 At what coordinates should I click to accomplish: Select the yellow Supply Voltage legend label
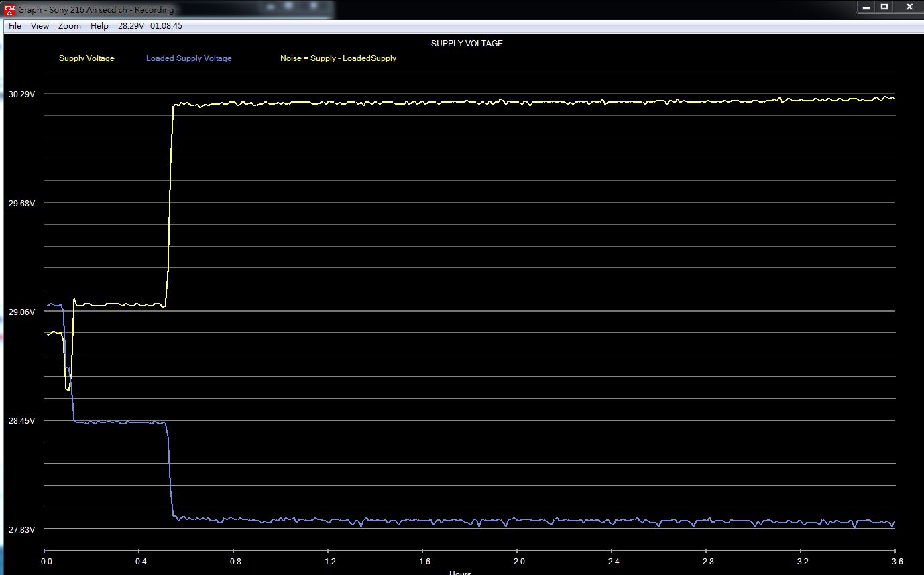[x=86, y=58]
